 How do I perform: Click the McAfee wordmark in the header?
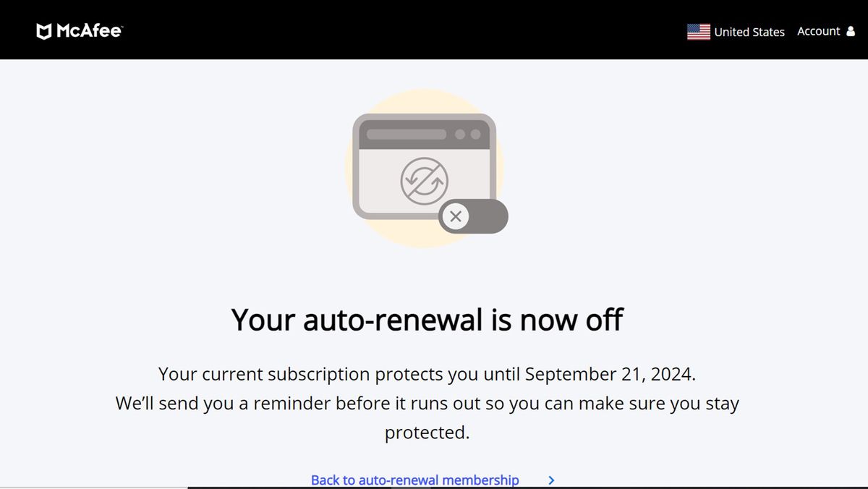pyautogui.click(x=90, y=30)
